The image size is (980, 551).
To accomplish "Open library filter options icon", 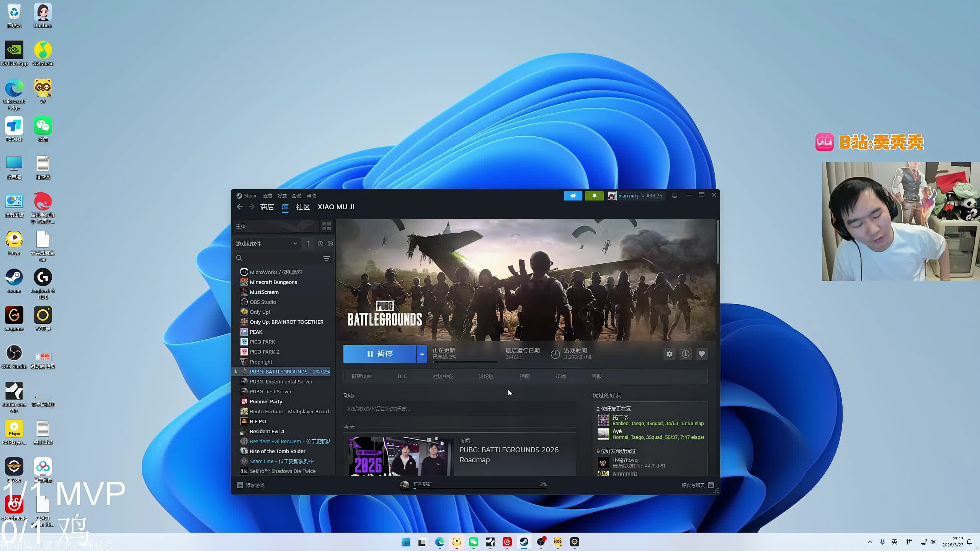I will point(326,258).
